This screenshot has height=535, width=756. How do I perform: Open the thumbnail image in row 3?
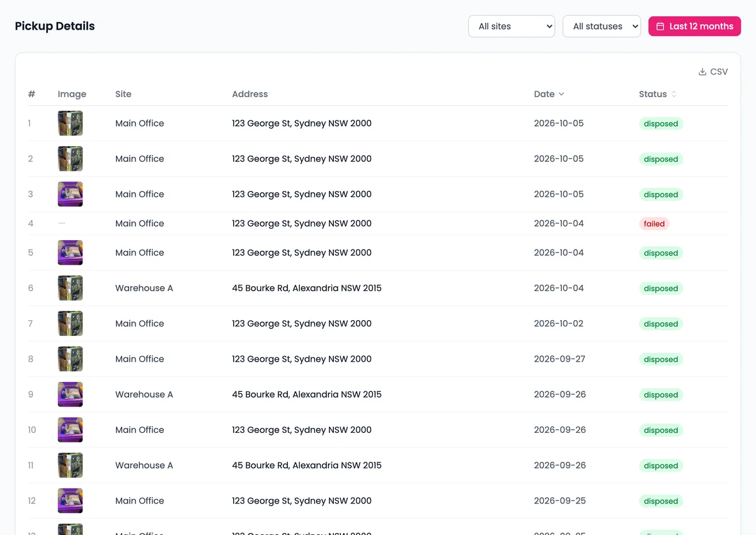pyautogui.click(x=70, y=194)
